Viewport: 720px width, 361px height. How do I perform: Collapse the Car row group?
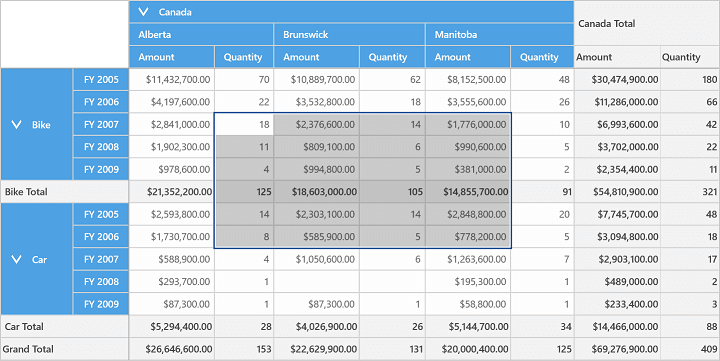pyautogui.click(x=17, y=259)
